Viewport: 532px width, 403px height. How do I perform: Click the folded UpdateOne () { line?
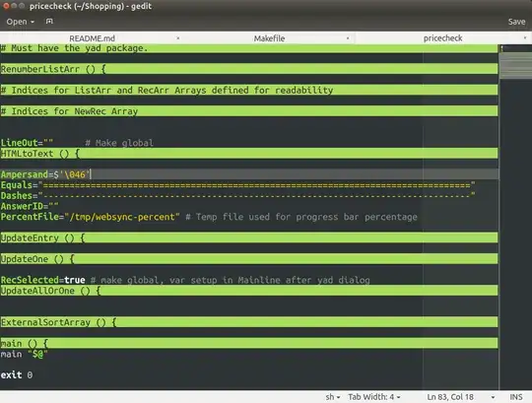[x=249, y=259]
